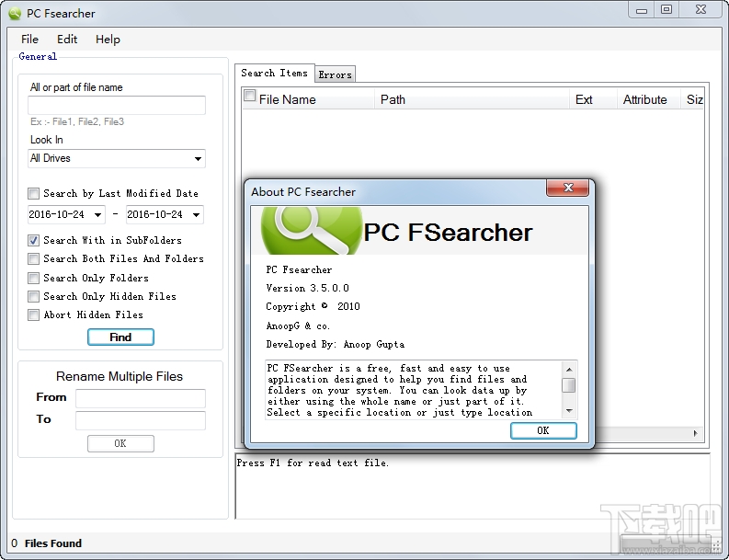Sort by the Attribute column header
The image size is (729, 560).
click(x=649, y=99)
